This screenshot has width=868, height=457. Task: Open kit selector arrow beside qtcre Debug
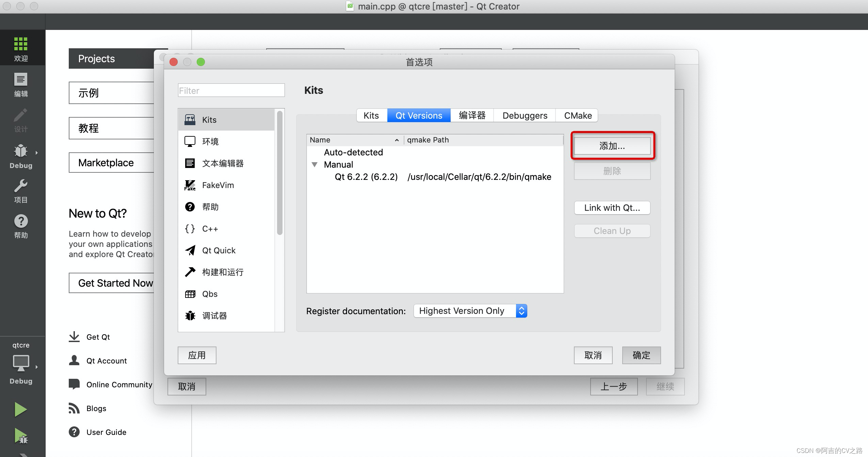pyautogui.click(x=36, y=367)
